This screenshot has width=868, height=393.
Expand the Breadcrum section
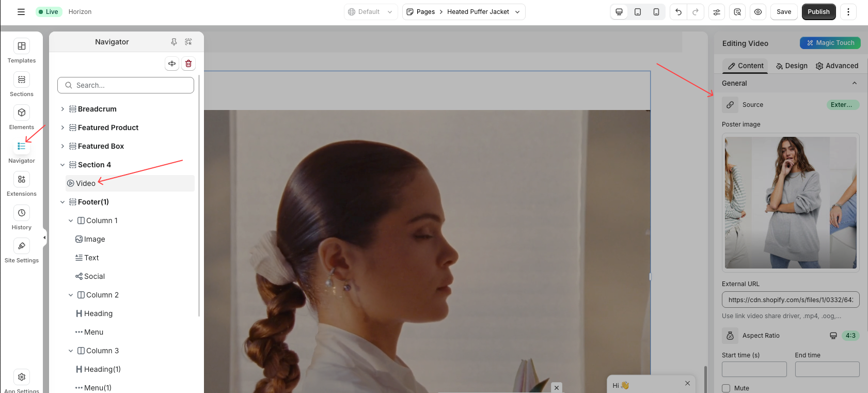[62, 109]
